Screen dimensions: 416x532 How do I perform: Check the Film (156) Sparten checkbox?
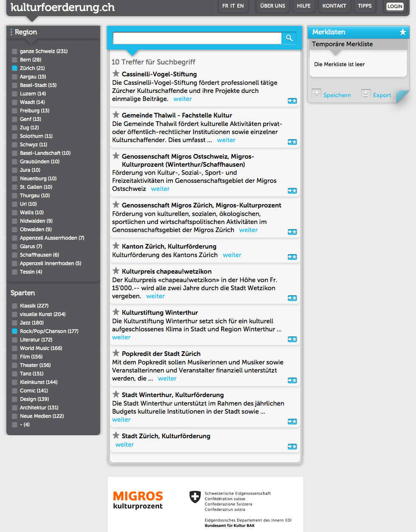point(15,357)
